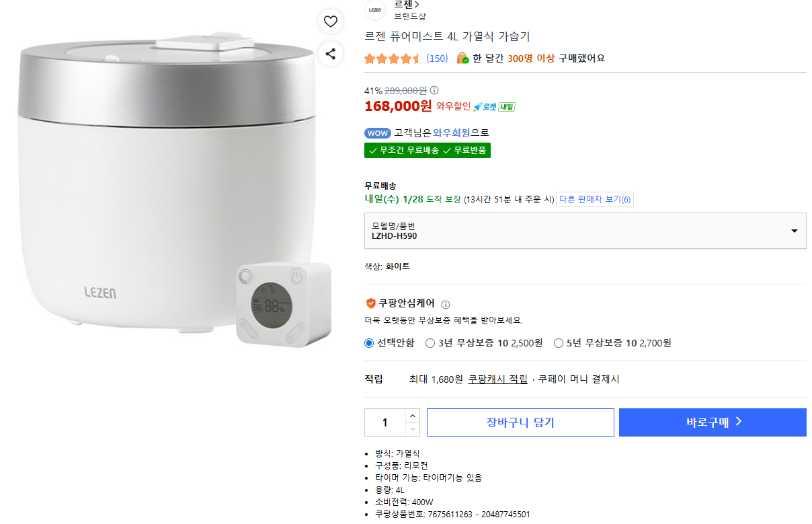Click the price info icon beside 289,000원
Viewport: 812px width, 524px height.
(x=434, y=90)
